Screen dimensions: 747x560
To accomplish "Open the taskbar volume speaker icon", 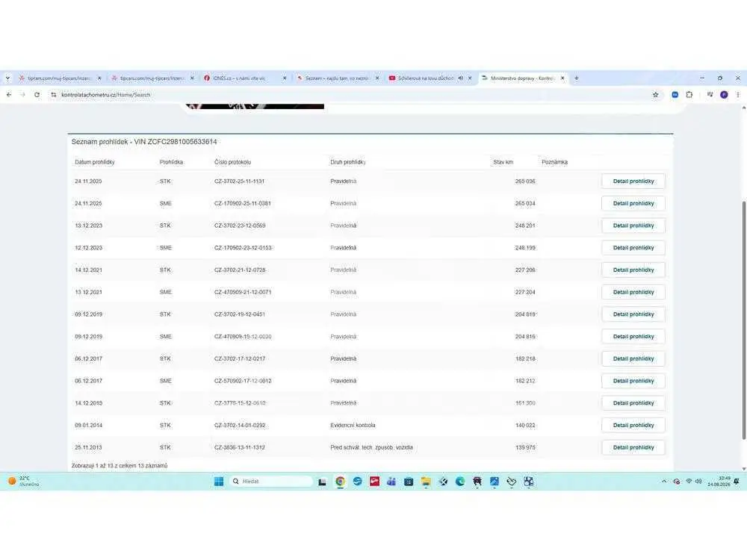I will tap(698, 482).
